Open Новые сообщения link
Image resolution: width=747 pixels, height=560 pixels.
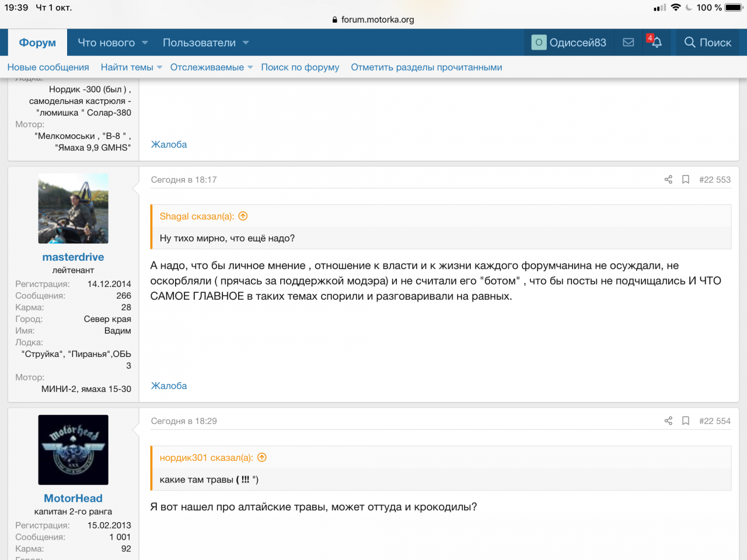(48, 68)
